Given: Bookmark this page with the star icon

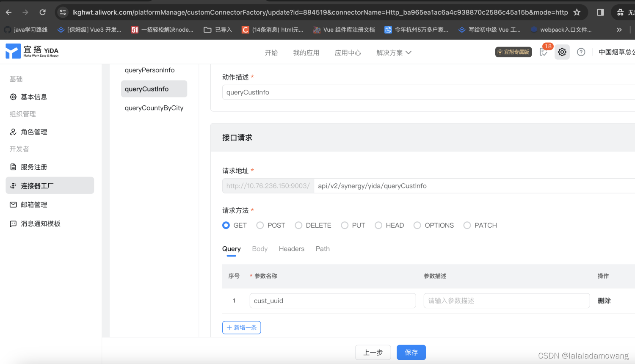Looking at the screenshot, I should tap(577, 12).
